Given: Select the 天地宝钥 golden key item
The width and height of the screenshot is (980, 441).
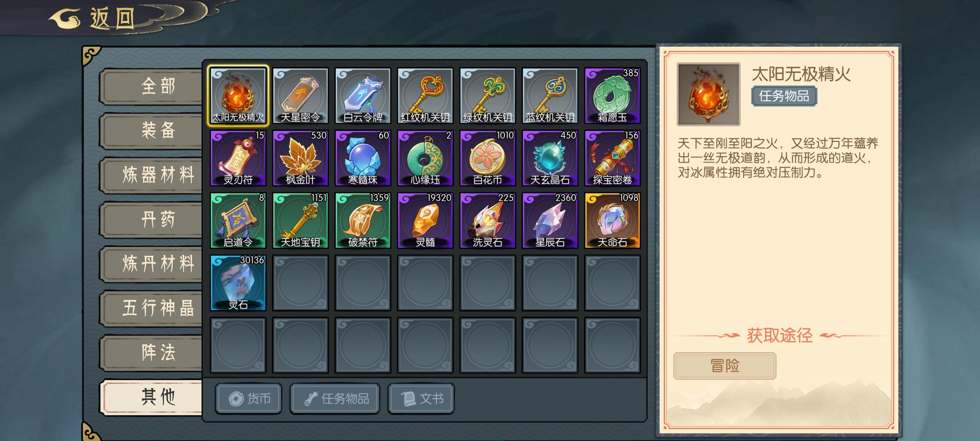Looking at the screenshot, I should coord(300,220).
